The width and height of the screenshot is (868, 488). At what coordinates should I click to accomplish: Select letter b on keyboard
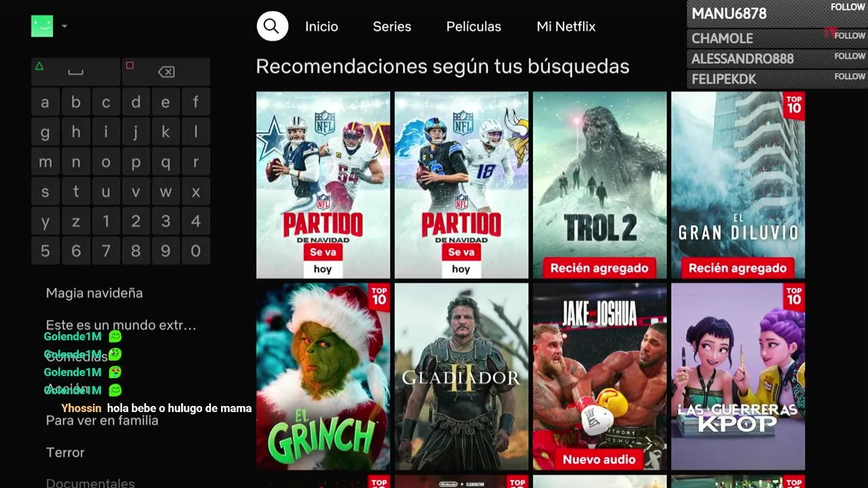(76, 102)
